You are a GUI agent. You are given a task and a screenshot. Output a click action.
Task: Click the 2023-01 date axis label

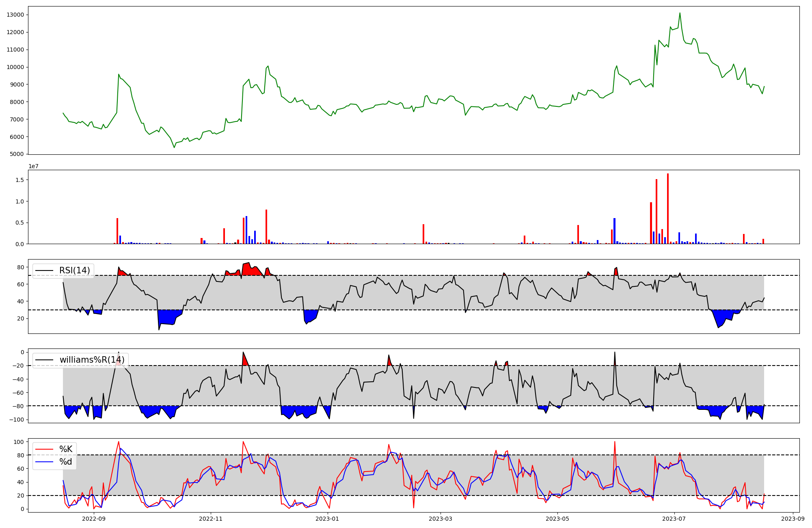(328, 519)
